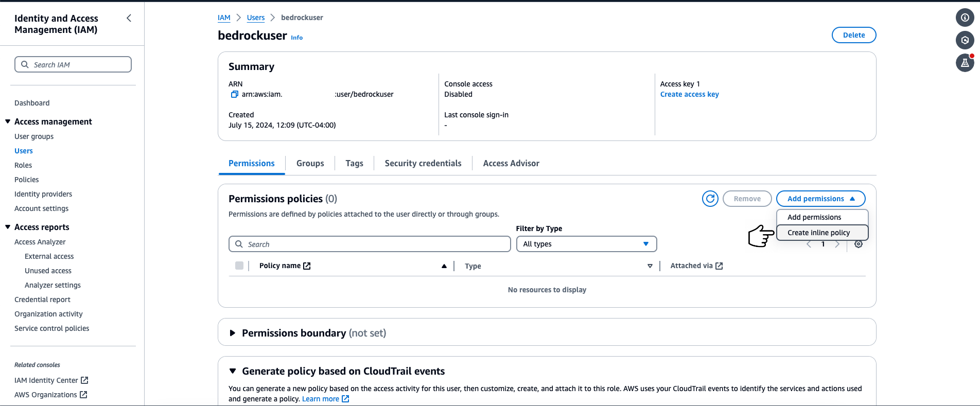The height and width of the screenshot is (406, 980).
Task: Click the magnifier in Search IAM box
Action: pyautogui.click(x=25, y=64)
